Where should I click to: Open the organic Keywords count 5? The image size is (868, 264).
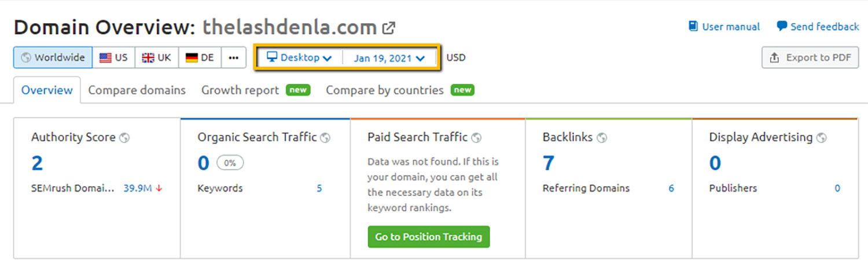319,188
